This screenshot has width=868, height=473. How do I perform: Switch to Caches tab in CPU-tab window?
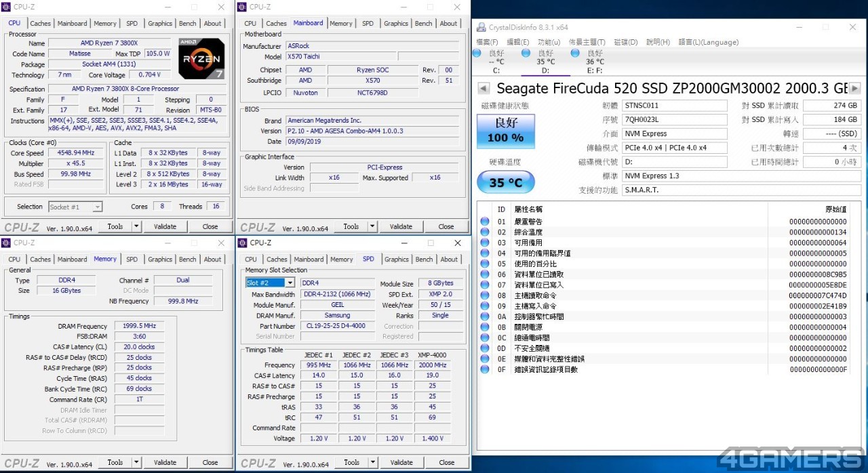[x=41, y=23]
